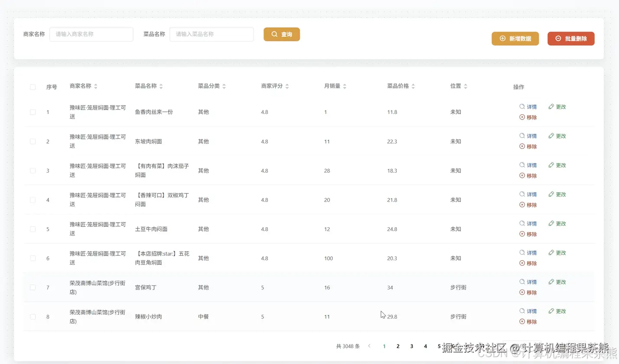This screenshot has height=364, width=619.
Task: Sort by 菜品价格 column arrows
Action: (413, 87)
